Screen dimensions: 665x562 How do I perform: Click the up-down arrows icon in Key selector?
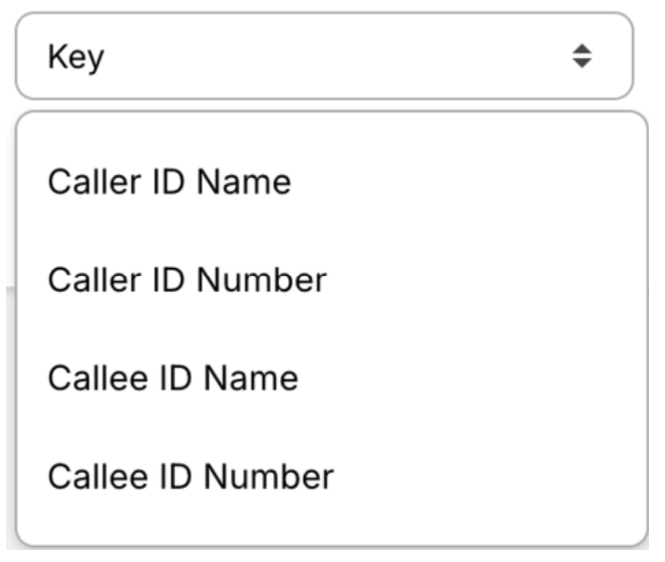(x=582, y=57)
